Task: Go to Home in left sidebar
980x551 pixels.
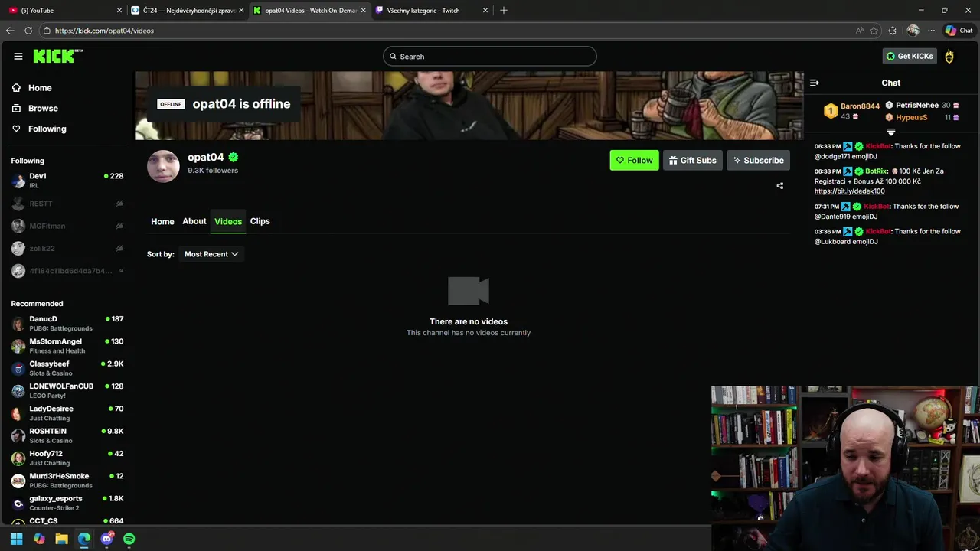Action: [40, 88]
